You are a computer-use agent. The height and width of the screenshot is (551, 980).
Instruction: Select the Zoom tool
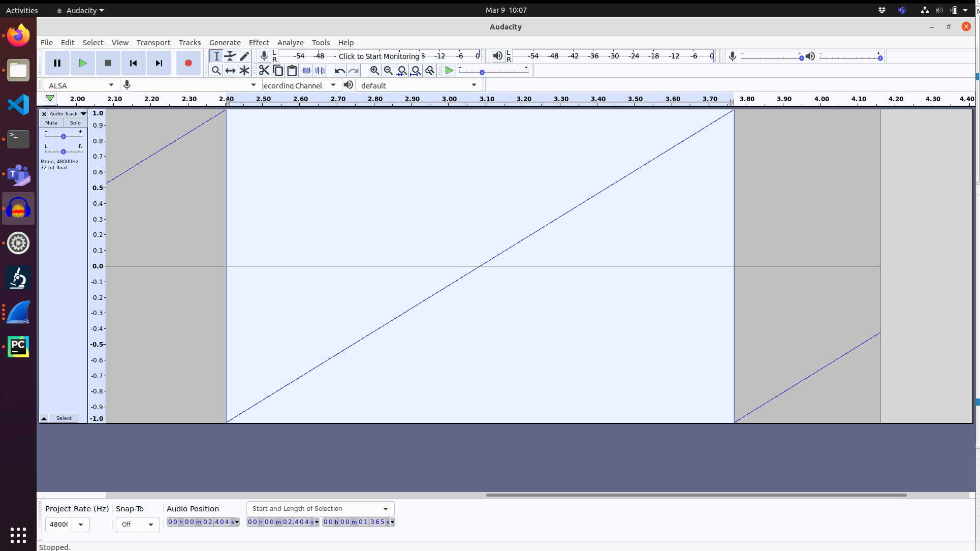(216, 71)
